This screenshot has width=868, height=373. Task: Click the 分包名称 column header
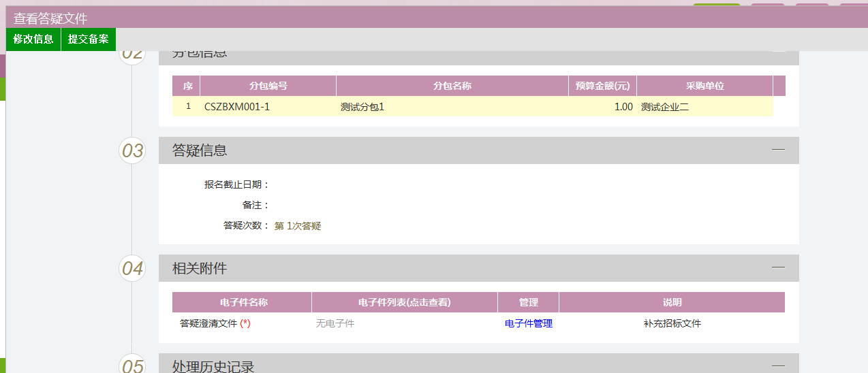point(452,86)
